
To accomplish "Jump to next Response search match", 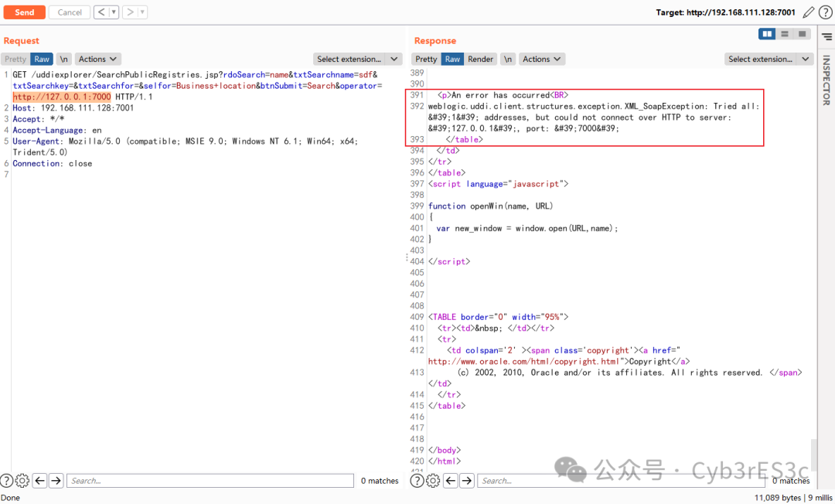I will click(x=467, y=481).
